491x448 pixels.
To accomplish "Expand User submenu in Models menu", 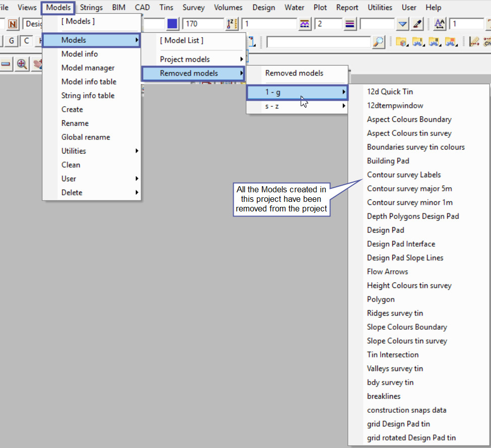I will (92, 179).
